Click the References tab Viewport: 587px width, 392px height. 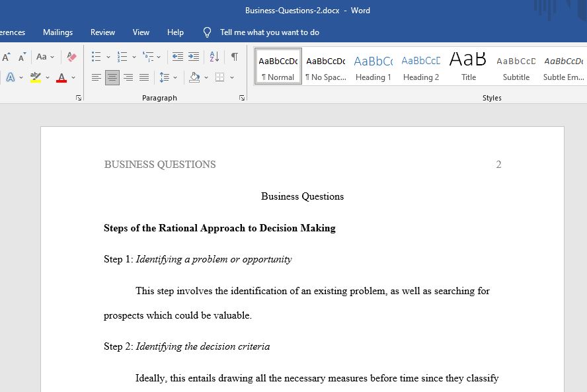click(12, 32)
